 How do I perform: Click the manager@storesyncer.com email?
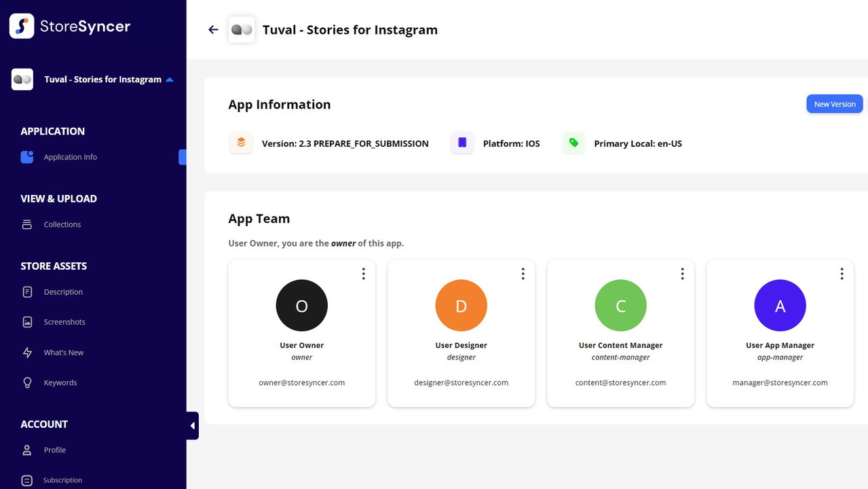[780, 382]
